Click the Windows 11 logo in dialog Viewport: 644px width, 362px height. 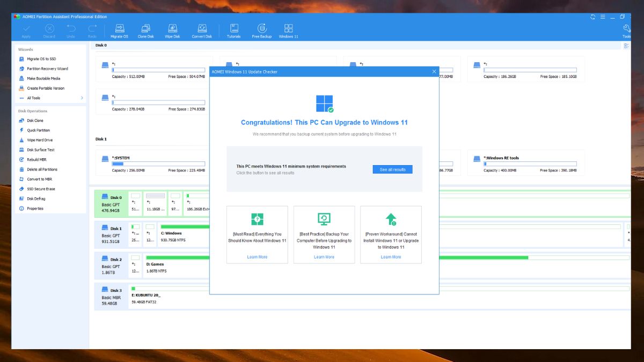click(325, 104)
